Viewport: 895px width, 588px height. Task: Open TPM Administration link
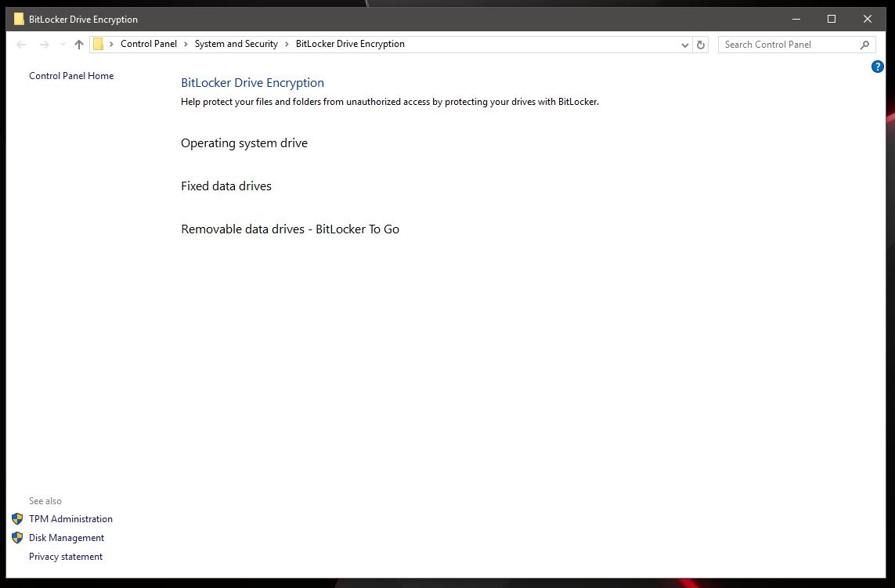(x=70, y=519)
